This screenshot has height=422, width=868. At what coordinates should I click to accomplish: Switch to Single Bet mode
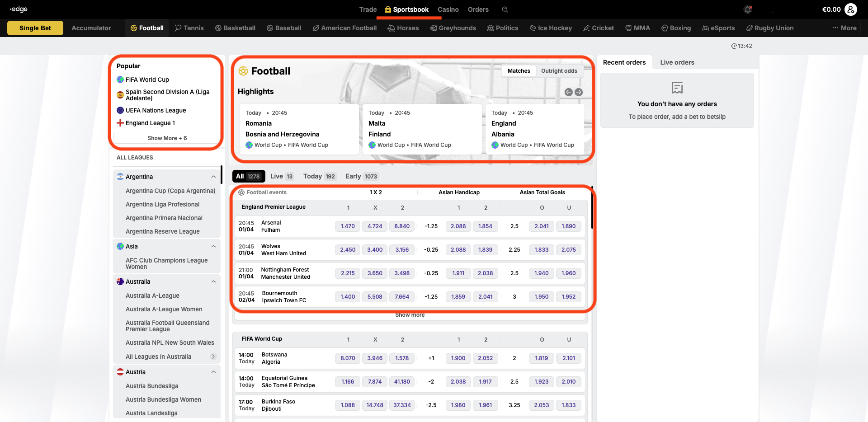click(35, 28)
